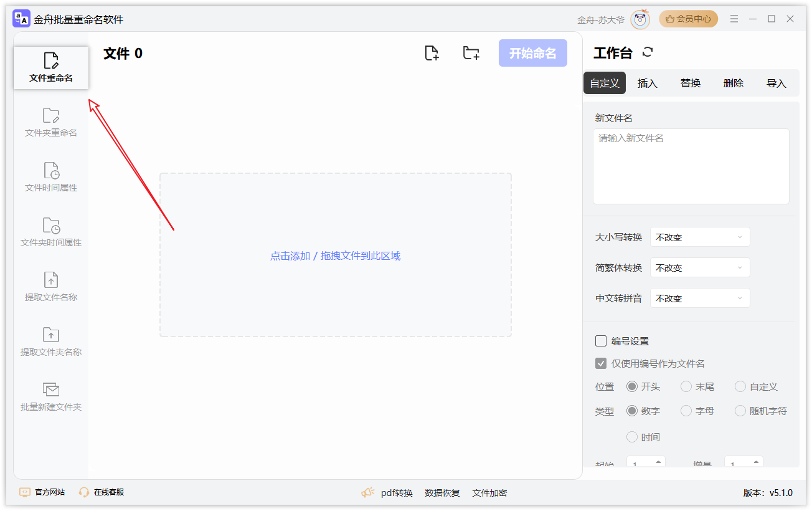Screen dimensions: 812x511
Task: Open the pdf转换 link
Action: [x=397, y=493]
